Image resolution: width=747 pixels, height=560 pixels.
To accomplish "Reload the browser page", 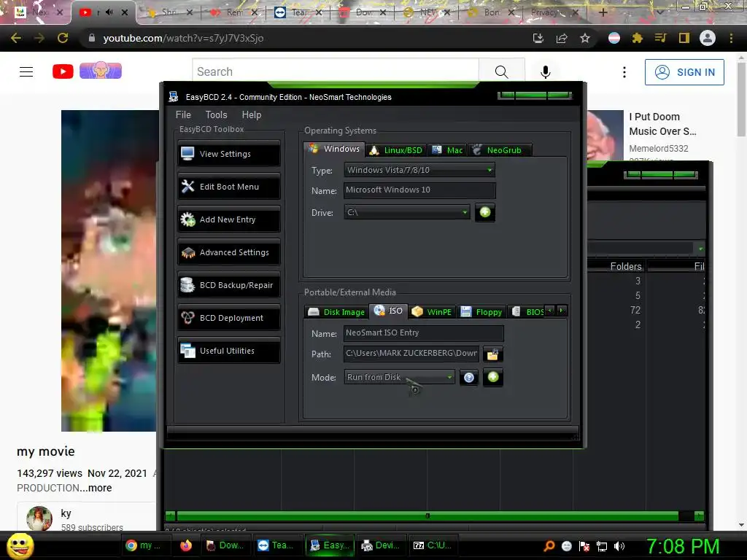I will 63,38.
